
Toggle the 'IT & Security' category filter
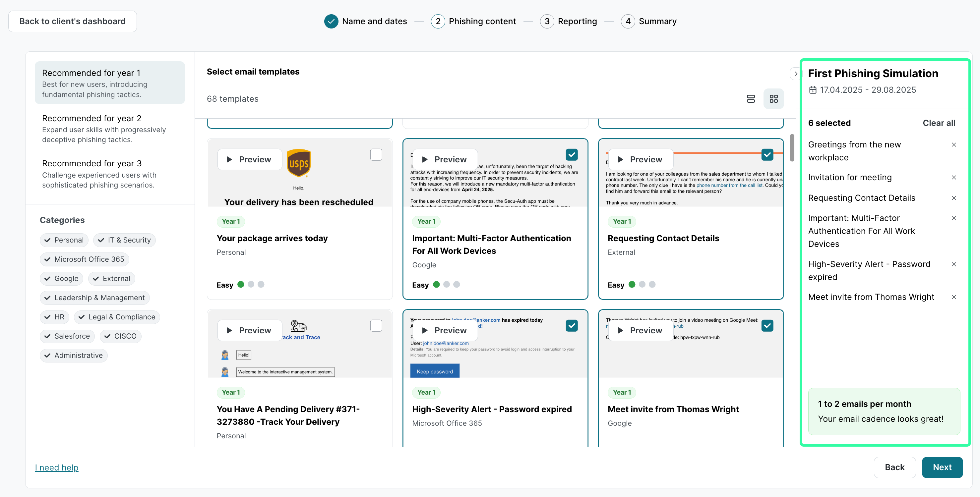tap(124, 240)
